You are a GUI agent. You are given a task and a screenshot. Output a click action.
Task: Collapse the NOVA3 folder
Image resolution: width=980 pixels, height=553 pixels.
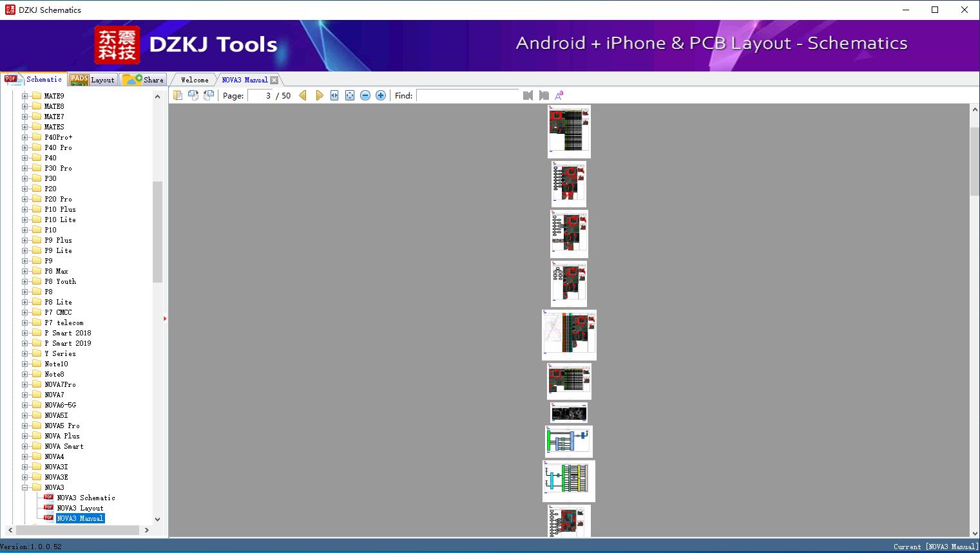(25, 487)
